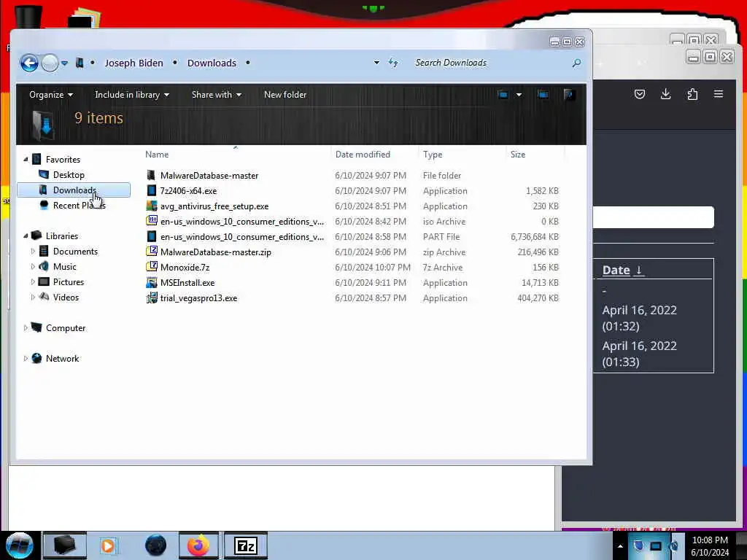
Task: Select the trial_vegaspro13.exe icon
Action: [x=152, y=297]
